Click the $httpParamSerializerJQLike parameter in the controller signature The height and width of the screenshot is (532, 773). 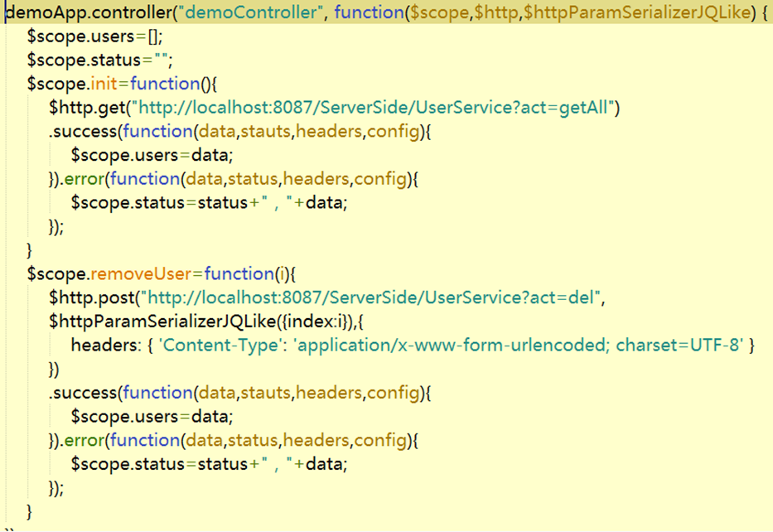click(637, 12)
